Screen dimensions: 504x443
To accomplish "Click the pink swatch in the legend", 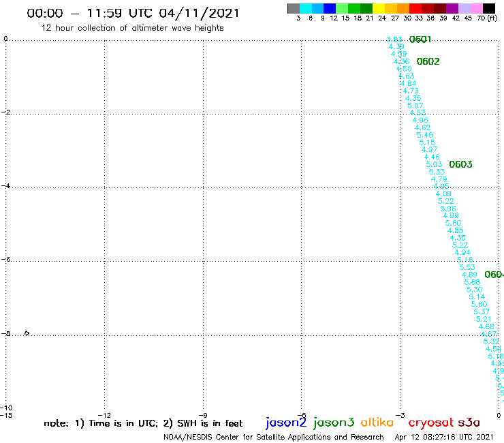I will (x=477, y=8).
